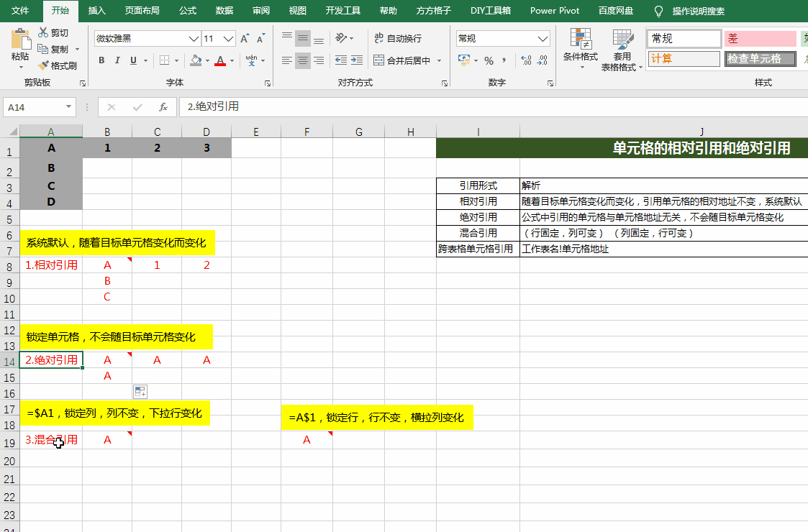Apply red font color with A icon

coord(221,61)
